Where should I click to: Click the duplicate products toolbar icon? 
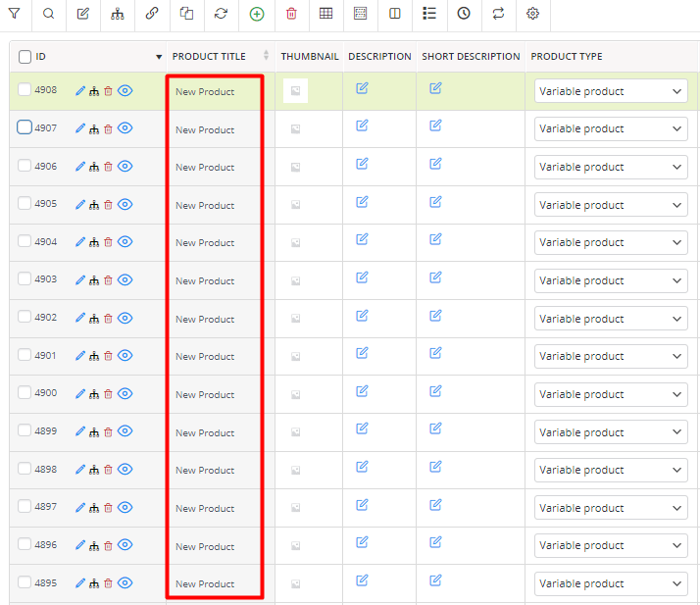[x=186, y=14]
